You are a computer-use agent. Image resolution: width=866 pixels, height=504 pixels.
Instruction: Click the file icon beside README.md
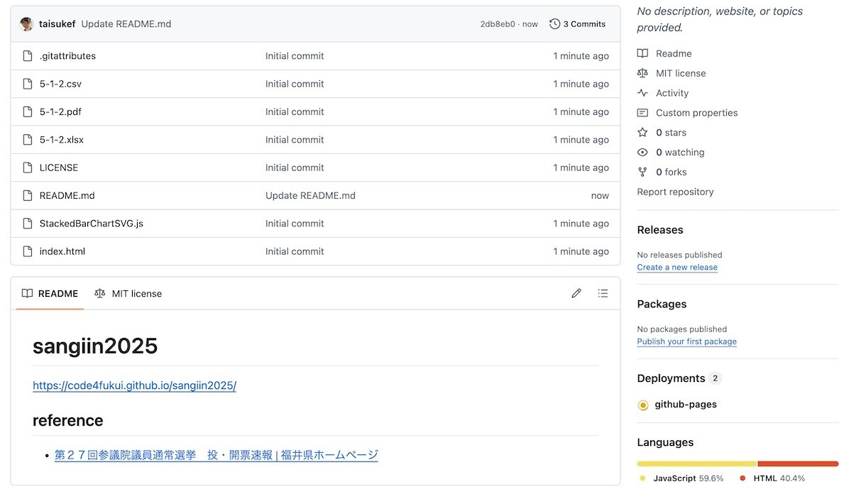(28, 195)
